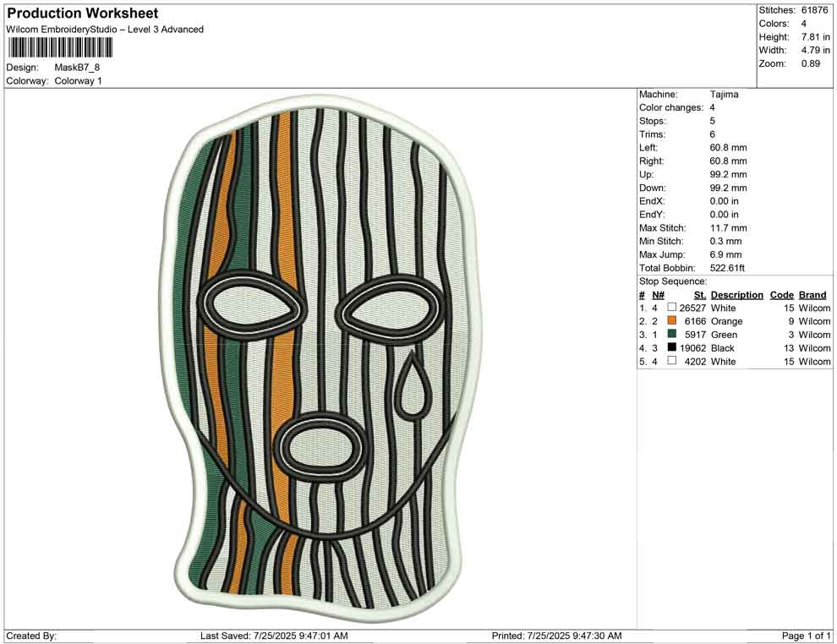Click the colors count '4' in header
837x644 pixels.
804,24
